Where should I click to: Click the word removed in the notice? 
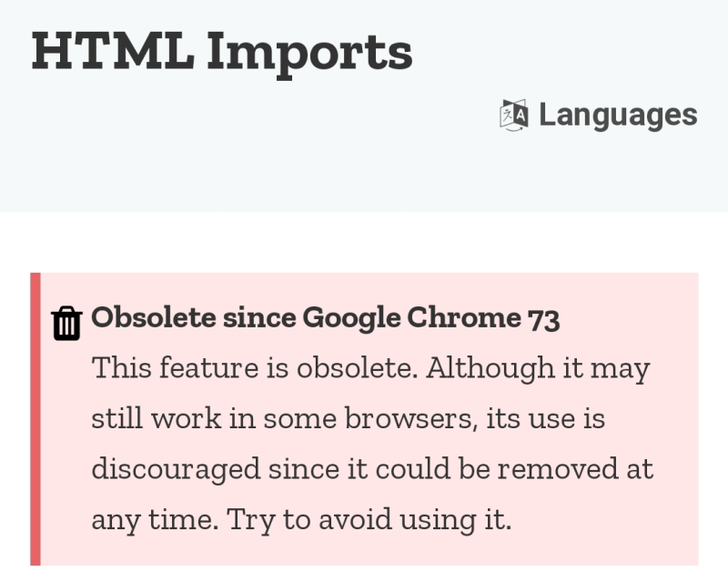[558, 468]
